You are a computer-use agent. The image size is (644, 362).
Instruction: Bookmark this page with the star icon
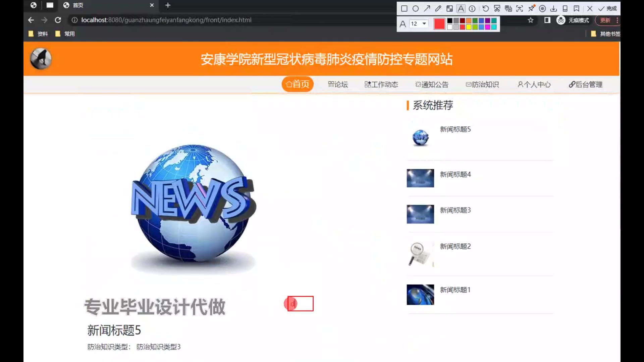[531, 20]
